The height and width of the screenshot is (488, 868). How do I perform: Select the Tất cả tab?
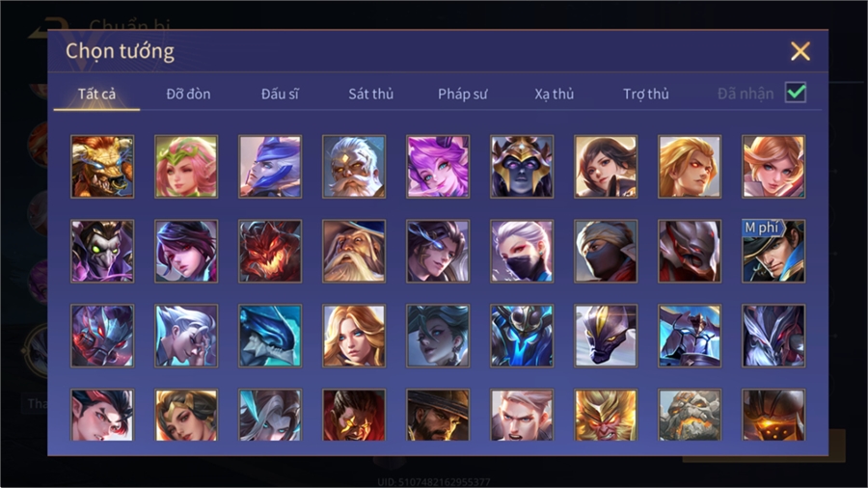[96, 95]
